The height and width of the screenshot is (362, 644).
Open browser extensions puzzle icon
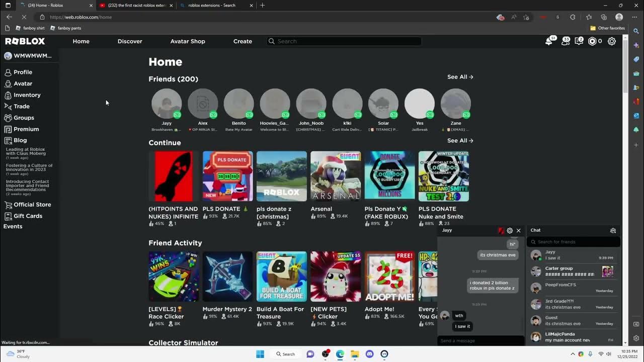[573, 17]
